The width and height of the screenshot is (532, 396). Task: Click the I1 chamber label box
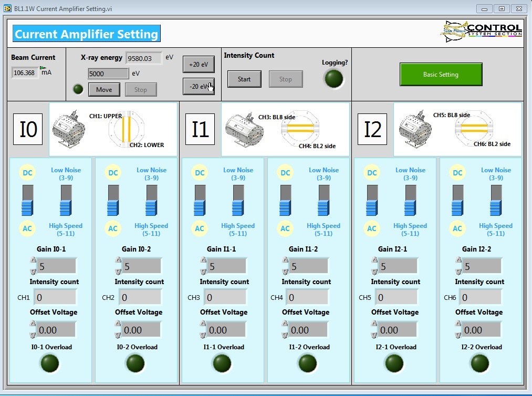[x=200, y=129]
